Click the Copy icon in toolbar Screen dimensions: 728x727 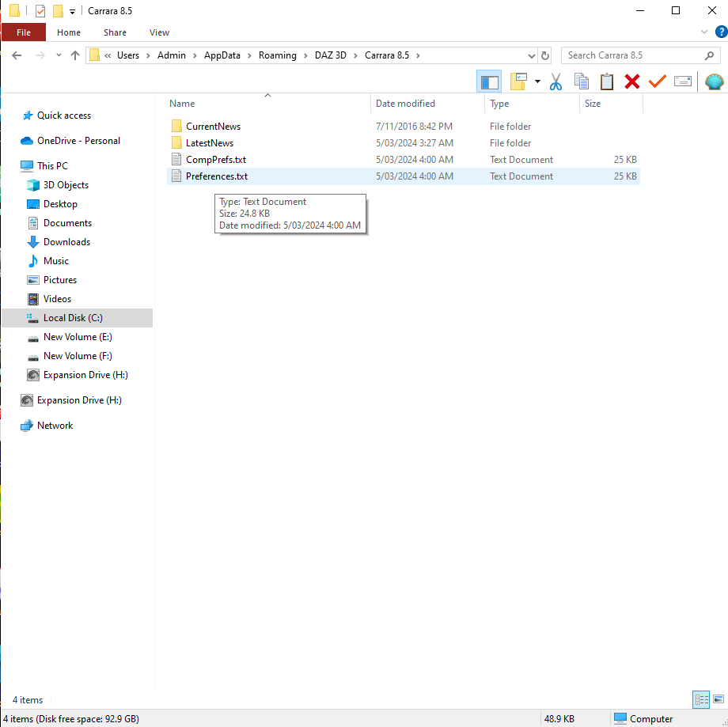[581, 81]
